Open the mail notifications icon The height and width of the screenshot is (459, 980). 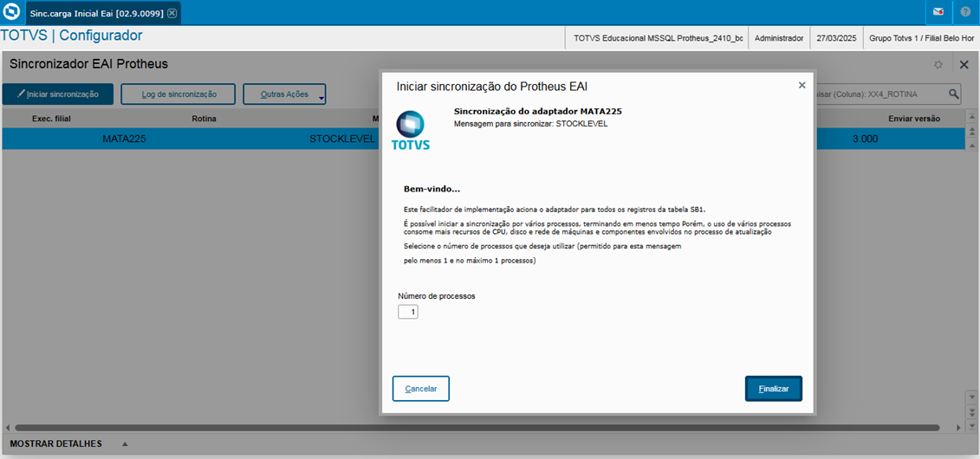[x=938, y=12]
